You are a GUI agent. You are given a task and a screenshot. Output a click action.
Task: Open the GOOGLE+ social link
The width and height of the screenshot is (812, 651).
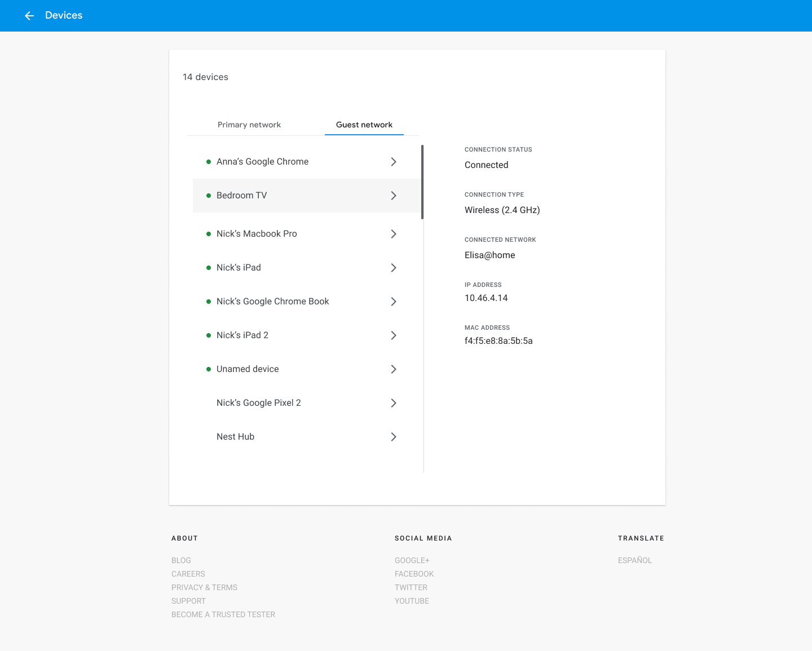click(412, 560)
